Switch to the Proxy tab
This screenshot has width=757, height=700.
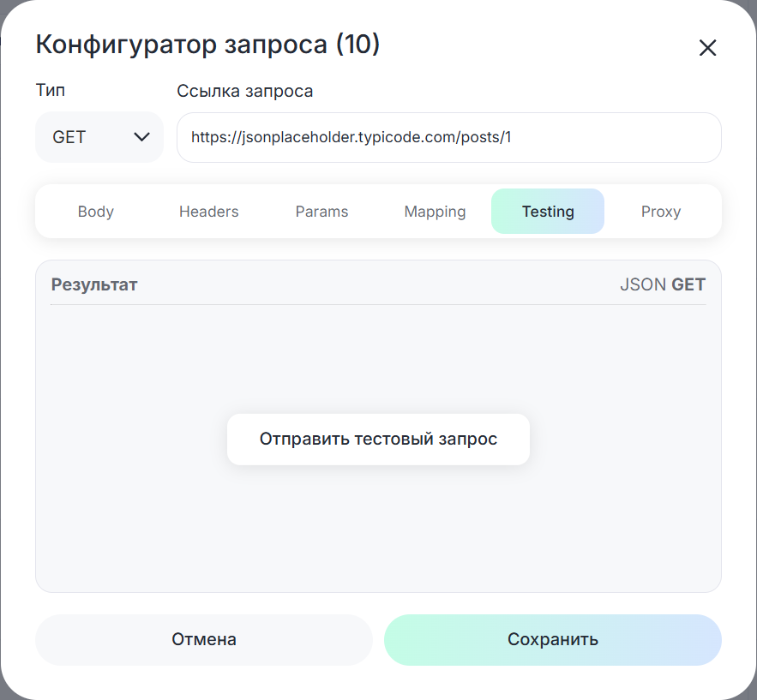click(x=660, y=212)
